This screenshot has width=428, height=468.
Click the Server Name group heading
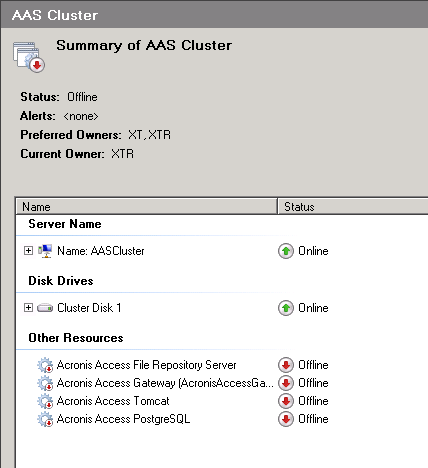(x=65, y=224)
